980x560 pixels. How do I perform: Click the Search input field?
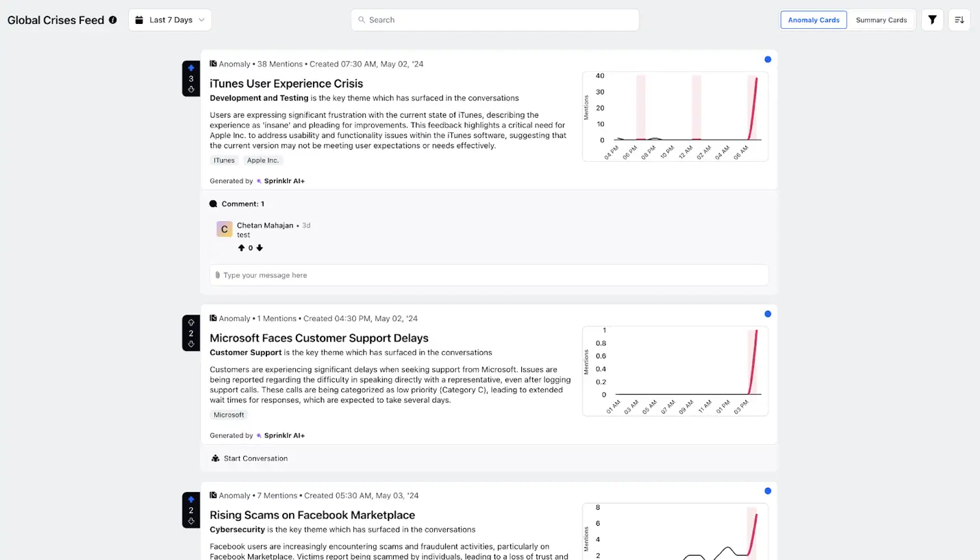495,20
